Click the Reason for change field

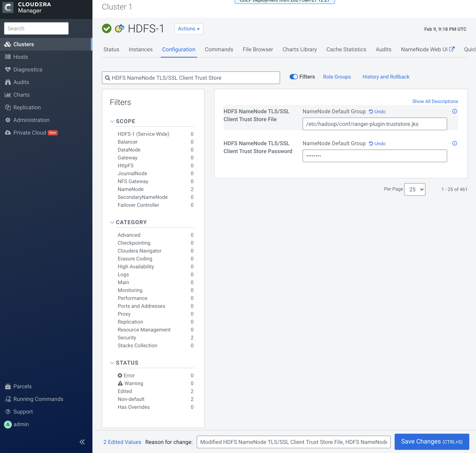point(294,442)
